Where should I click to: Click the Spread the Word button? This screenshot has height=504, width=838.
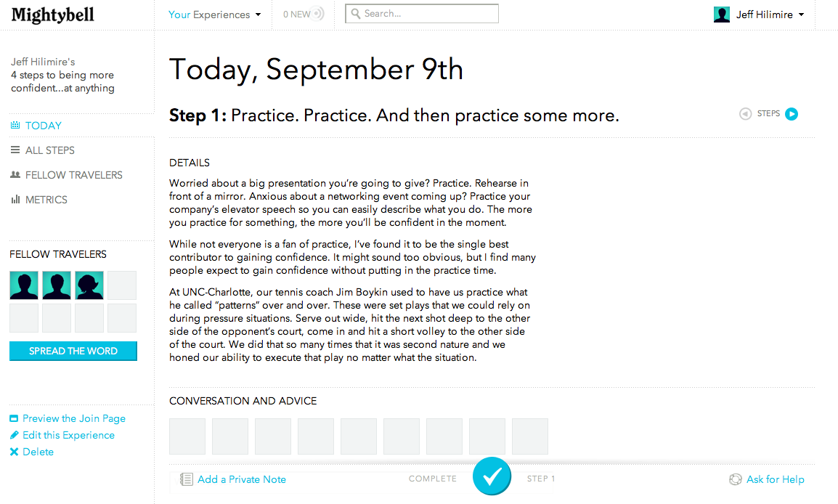click(x=73, y=351)
